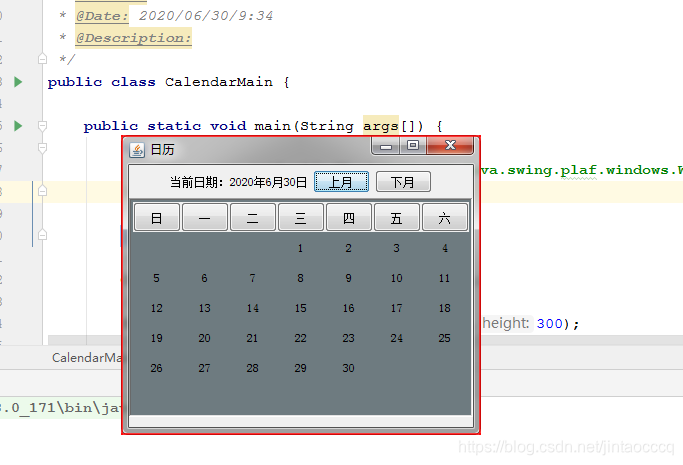The height and width of the screenshot is (465, 683).
Task: Go to next month with 下月 button
Action: pyautogui.click(x=403, y=182)
